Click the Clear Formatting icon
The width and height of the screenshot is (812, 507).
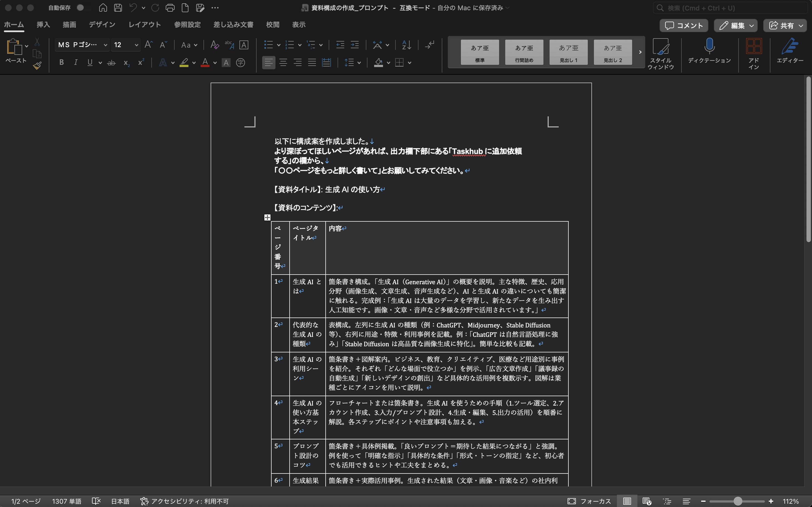pyautogui.click(x=214, y=45)
